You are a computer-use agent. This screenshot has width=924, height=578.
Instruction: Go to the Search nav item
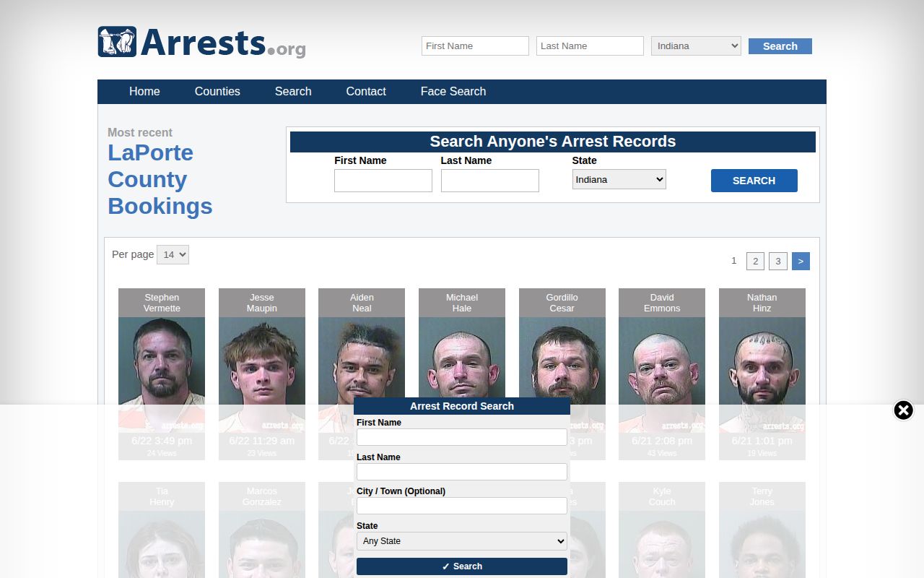293,92
